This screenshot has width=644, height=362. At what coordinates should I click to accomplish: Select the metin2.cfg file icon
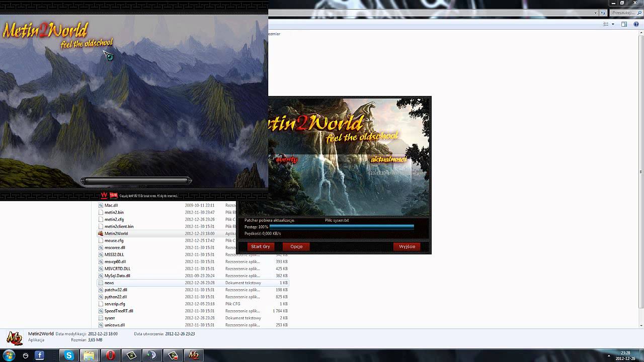pos(101,219)
